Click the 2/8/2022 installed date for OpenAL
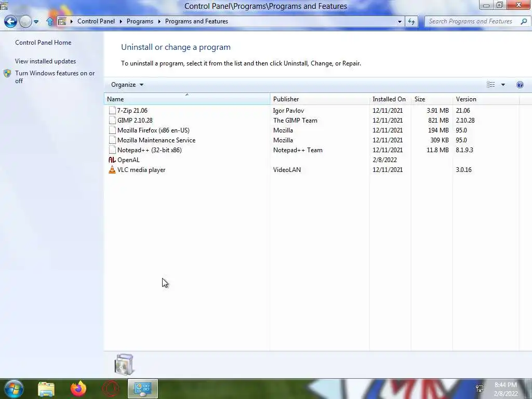Image resolution: width=532 pixels, height=399 pixels. tap(384, 160)
